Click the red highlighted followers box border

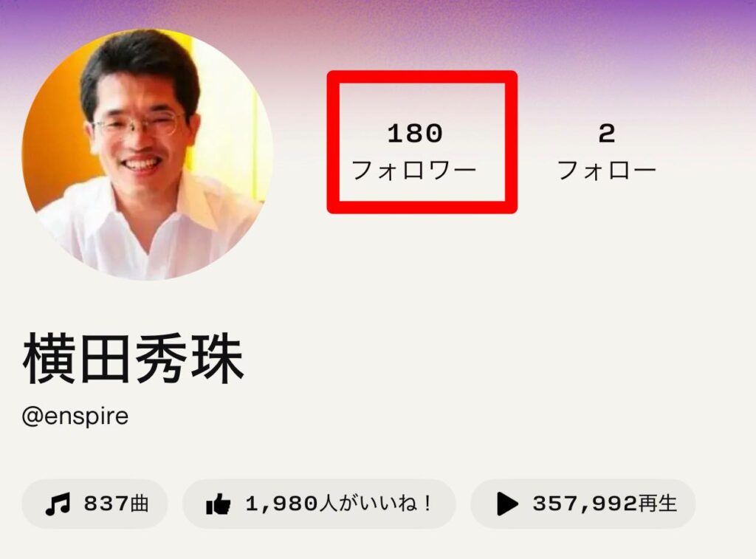pyautogui.click(x=422, y=77)
